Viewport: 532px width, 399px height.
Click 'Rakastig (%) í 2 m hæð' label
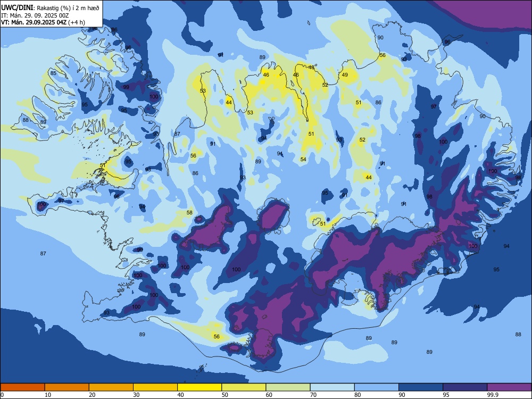click(x=68, y=8)
